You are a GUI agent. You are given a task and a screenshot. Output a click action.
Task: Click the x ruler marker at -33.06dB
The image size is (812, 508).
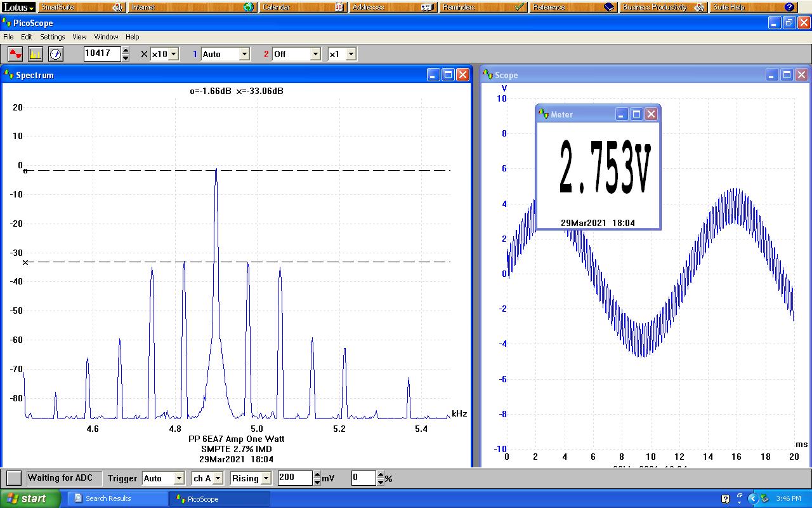(x=25, y=262)
